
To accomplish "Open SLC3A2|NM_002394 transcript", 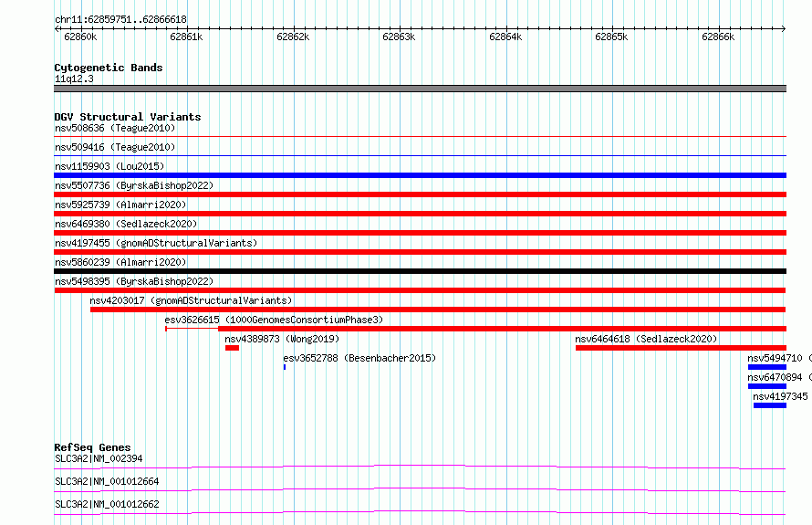I will click(x=99, y=458).
